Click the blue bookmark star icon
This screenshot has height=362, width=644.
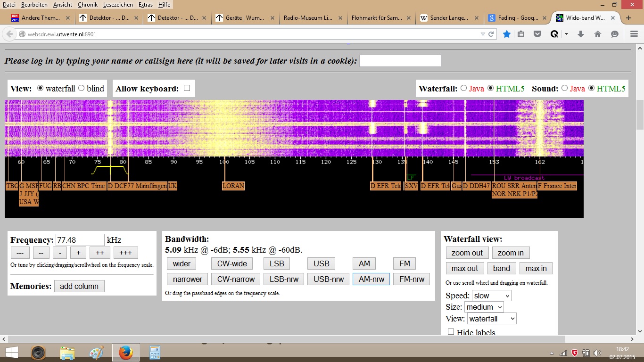[x=507, y=34]
